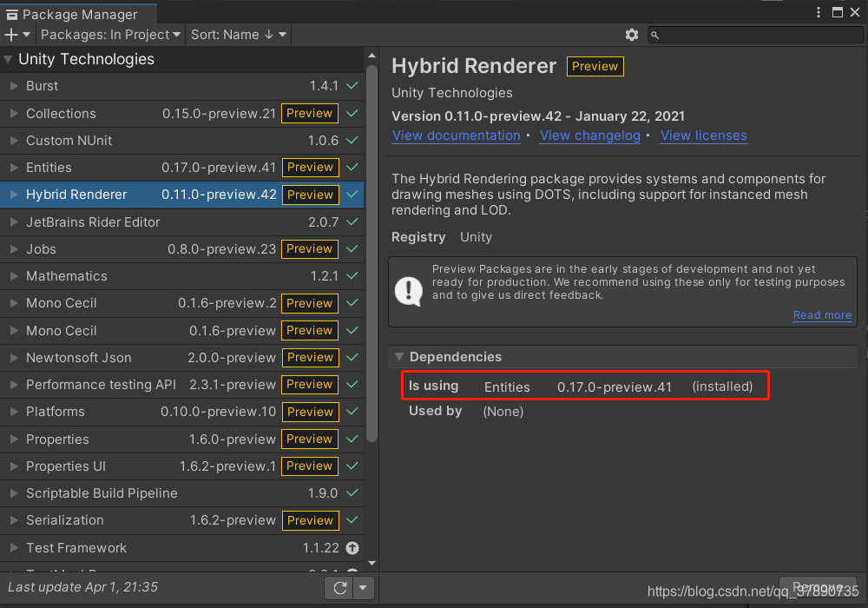Screen dimensions: 868x608
Task: Click the plus add package icon
Action: point(11,35)
